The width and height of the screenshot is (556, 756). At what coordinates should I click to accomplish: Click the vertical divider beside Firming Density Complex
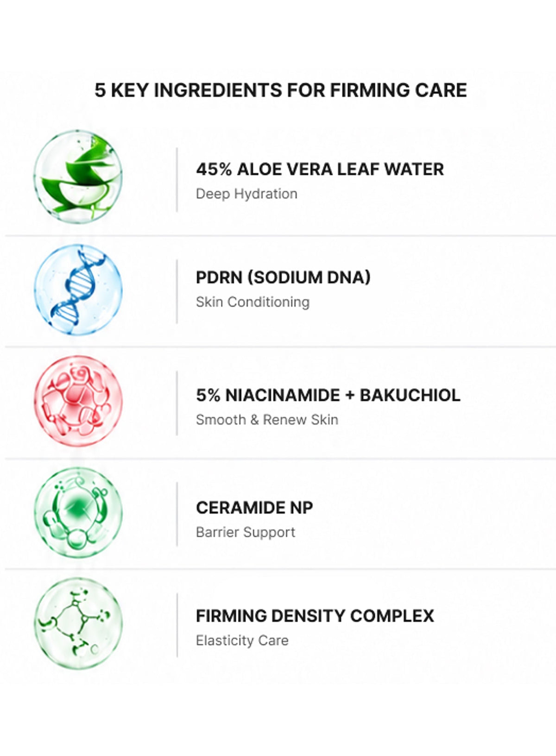177,625
